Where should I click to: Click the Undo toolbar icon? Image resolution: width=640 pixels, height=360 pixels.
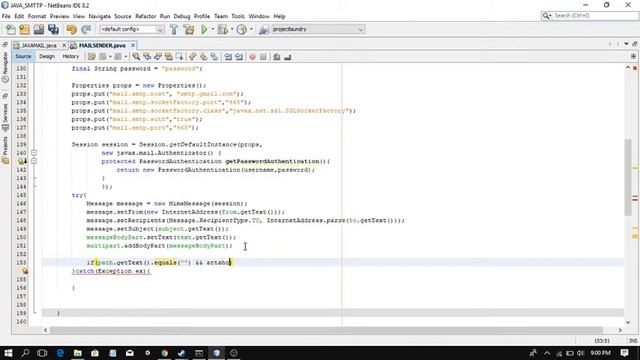pos(72,29)
